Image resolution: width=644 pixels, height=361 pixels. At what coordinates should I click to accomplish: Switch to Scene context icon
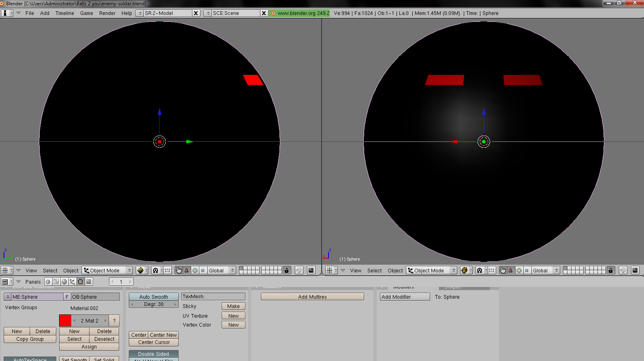[x=89, y=282]
